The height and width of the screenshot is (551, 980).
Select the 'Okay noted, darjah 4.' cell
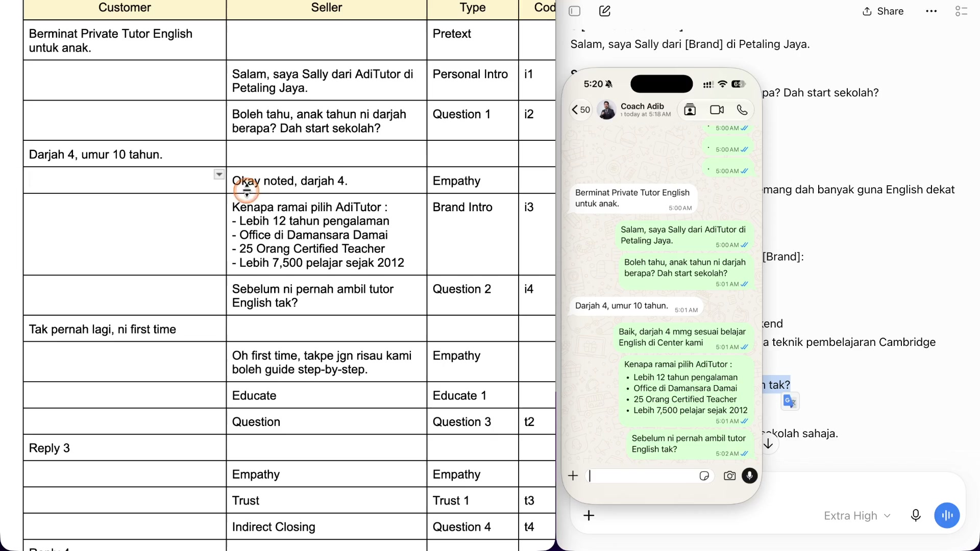pyautogui.click(x=327, y=181)
